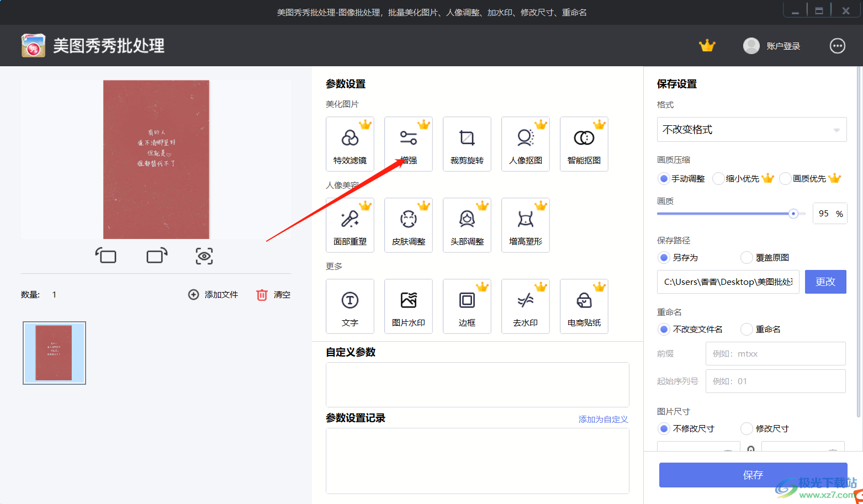Select 重命名 rename option

coord(746,330)
